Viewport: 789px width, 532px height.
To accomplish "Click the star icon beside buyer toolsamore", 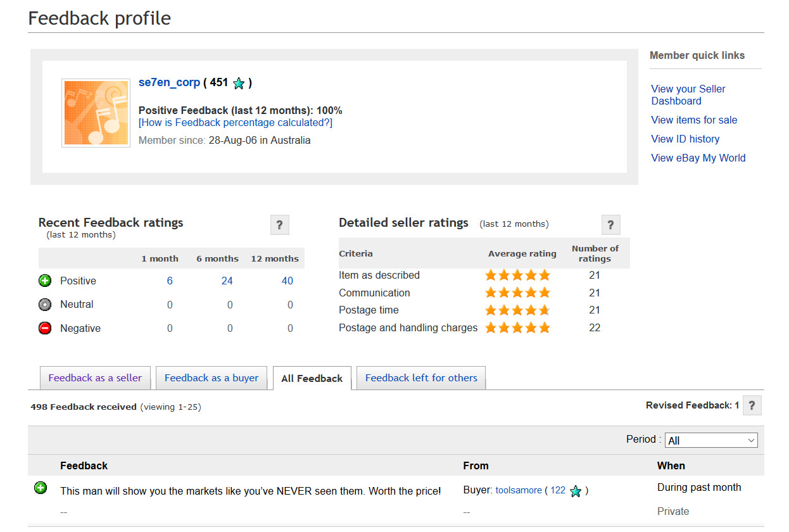I will coord(575,491).
